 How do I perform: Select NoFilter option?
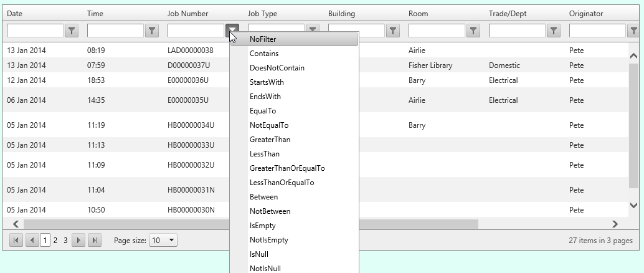pos(294,39)
